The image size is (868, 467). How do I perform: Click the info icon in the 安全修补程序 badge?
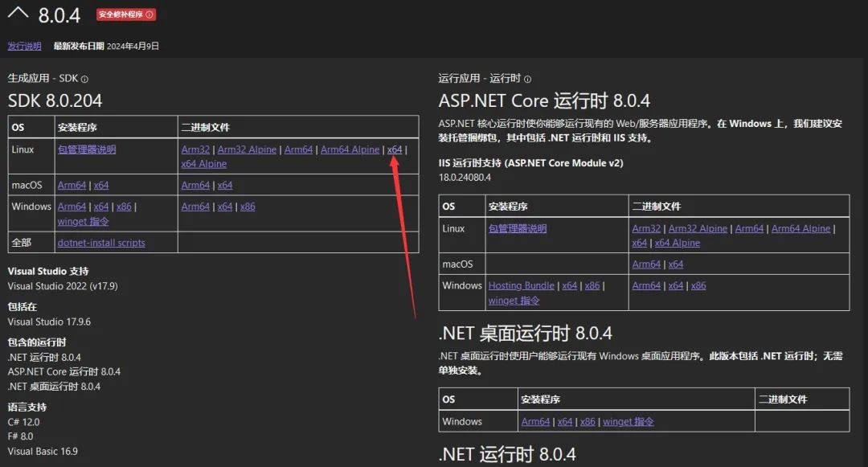149,14
